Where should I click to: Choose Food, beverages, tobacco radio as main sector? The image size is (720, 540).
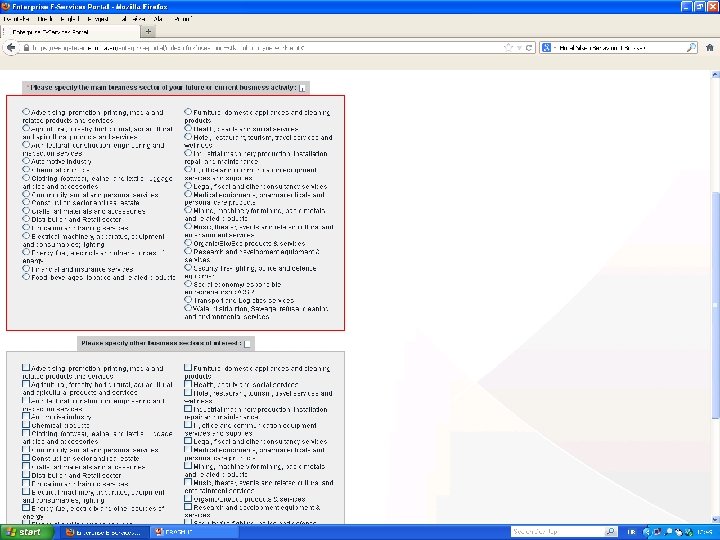click(x=26, y=277)
